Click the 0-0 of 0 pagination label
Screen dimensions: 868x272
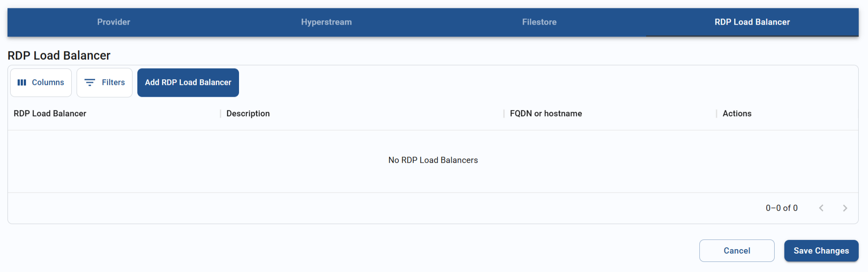click(781, 208)
